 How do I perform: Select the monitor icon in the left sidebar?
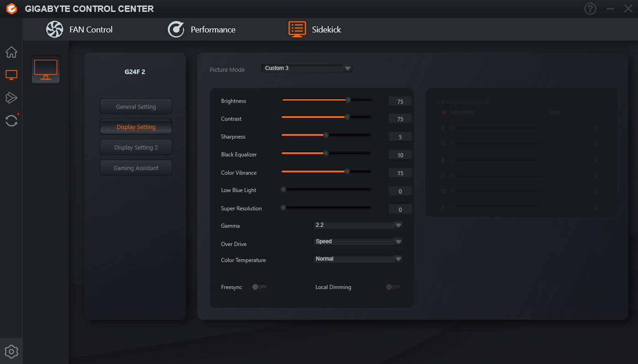pyautogui.click(x=11, y=75)
